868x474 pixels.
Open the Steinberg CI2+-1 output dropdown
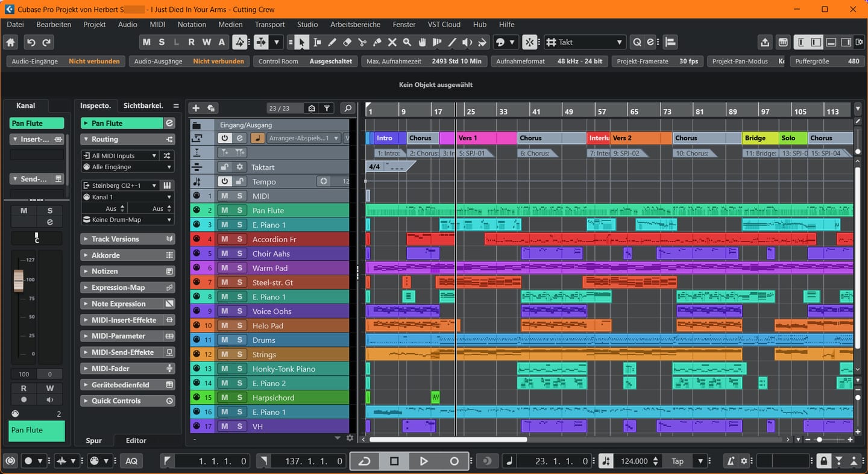coord(121,186)
